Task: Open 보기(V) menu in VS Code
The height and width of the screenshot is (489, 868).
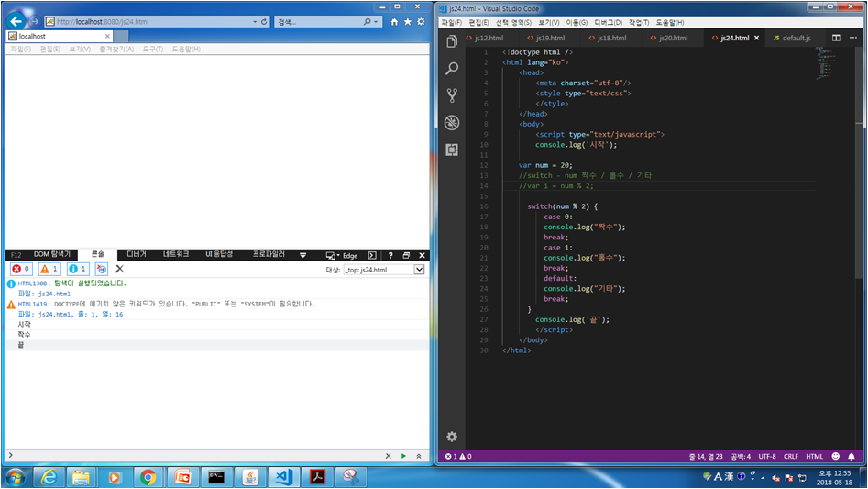Action: click(549, 22)
